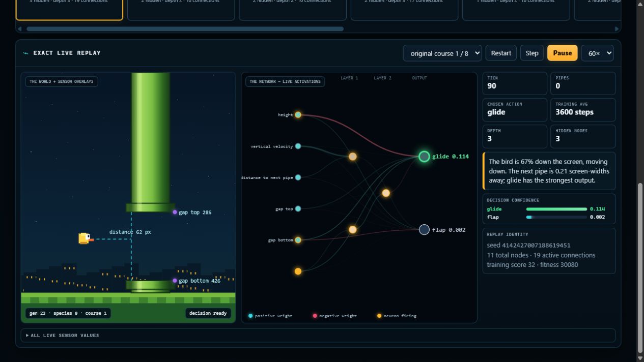The image size is (644, 362).
Task: Click the Training Avg 3600 steps card
Action: 583,110
